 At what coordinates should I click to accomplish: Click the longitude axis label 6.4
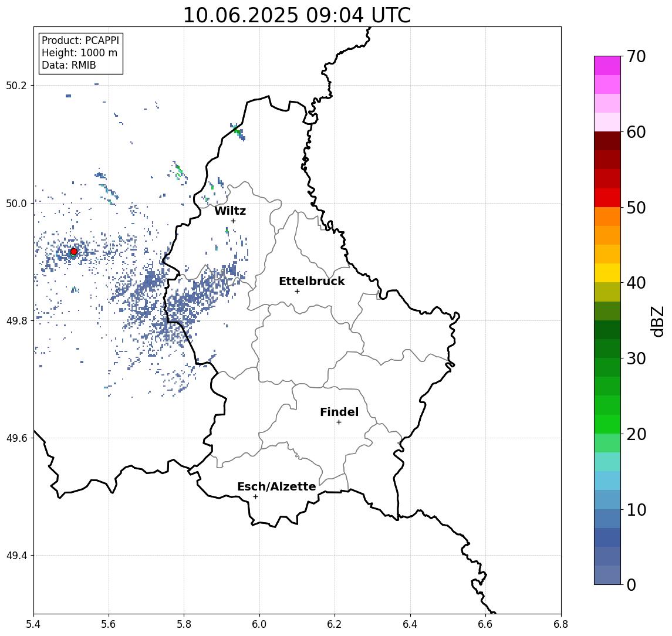click(x=410, y=624)
